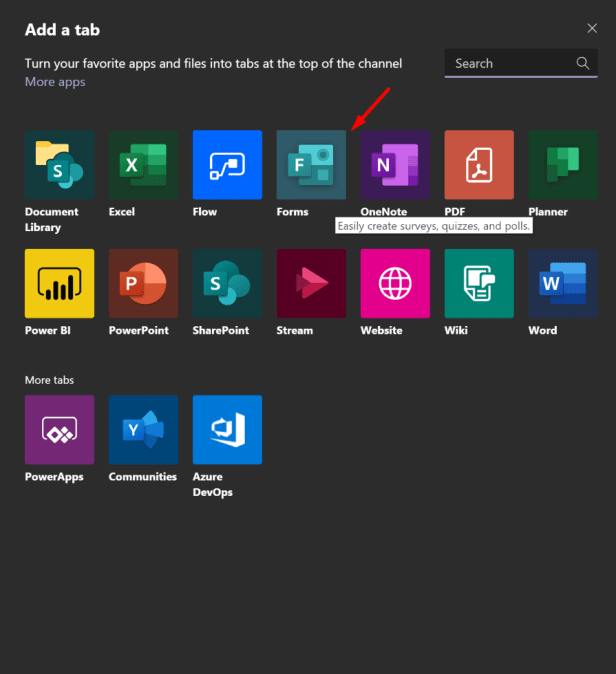Add a Planner tab
Viewport: 616px width, 674px height.
[x=563, y=165]
